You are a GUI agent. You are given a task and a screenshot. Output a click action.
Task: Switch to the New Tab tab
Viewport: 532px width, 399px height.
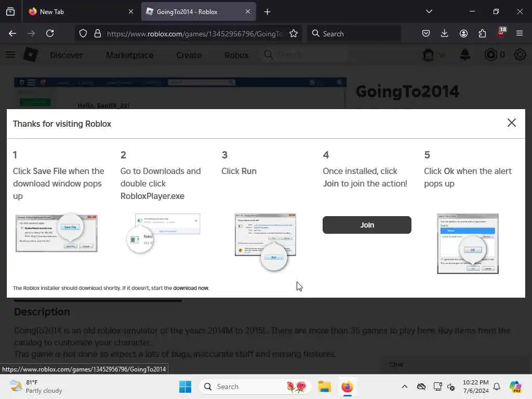click(x=81, y=11)
